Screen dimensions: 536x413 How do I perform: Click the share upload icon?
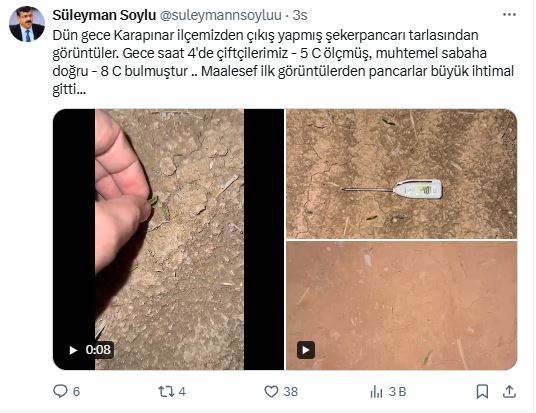click(x=509, y=391)
